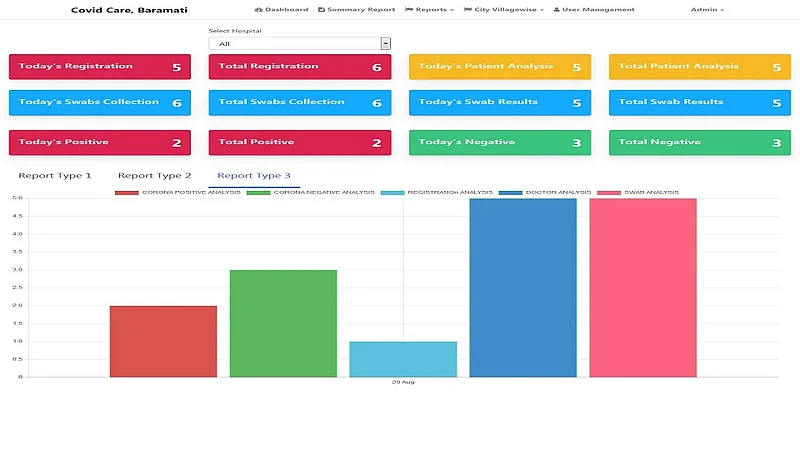
Task: Click the 20 Aug axis label
Action: pyautogui.click(x=403, y=382)
